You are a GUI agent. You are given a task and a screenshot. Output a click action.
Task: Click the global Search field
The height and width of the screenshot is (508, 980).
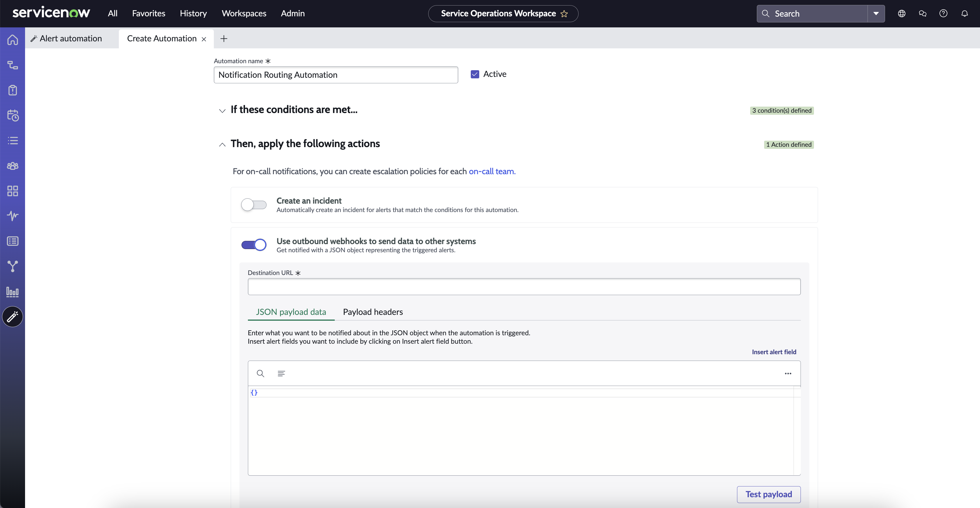(x=812, y=14)
